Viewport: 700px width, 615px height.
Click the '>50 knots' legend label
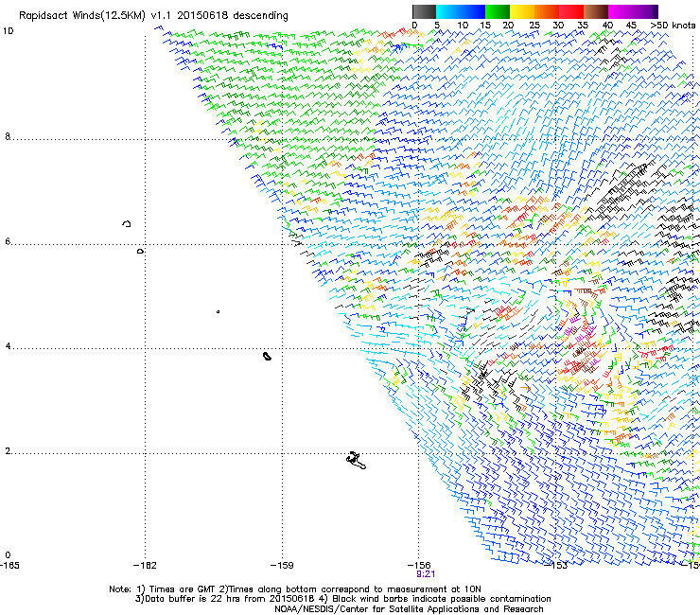pos(673,26)
